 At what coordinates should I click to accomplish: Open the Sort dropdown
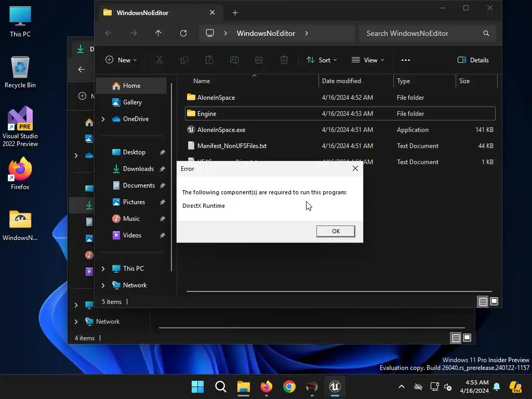click(321, 60)
